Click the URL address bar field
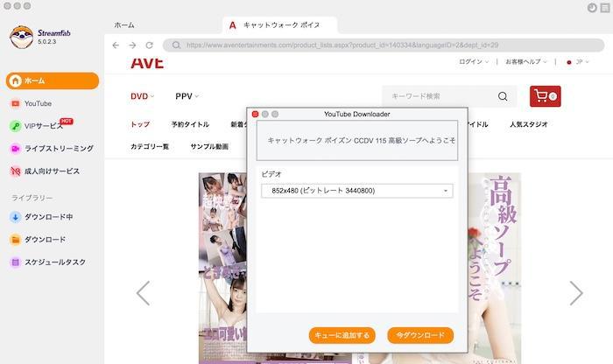The width and height of the screenshot is (613, 364). 384,45
